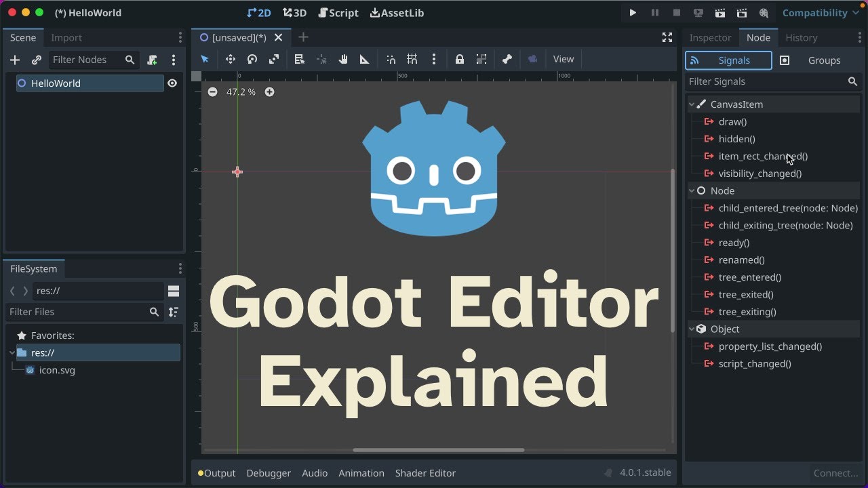Focus the Filter Signals field
This screenshot has width=868, height=488.
772,81
